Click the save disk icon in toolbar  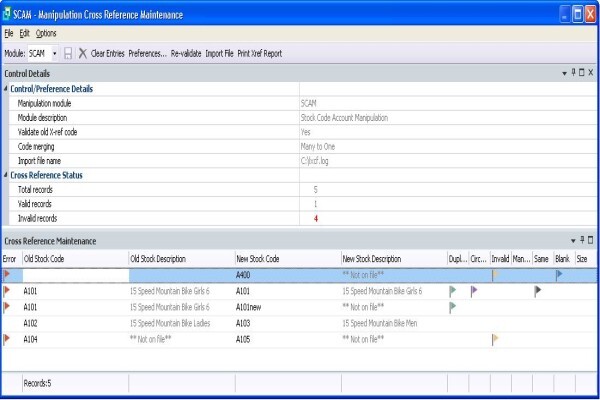point(68,53)
